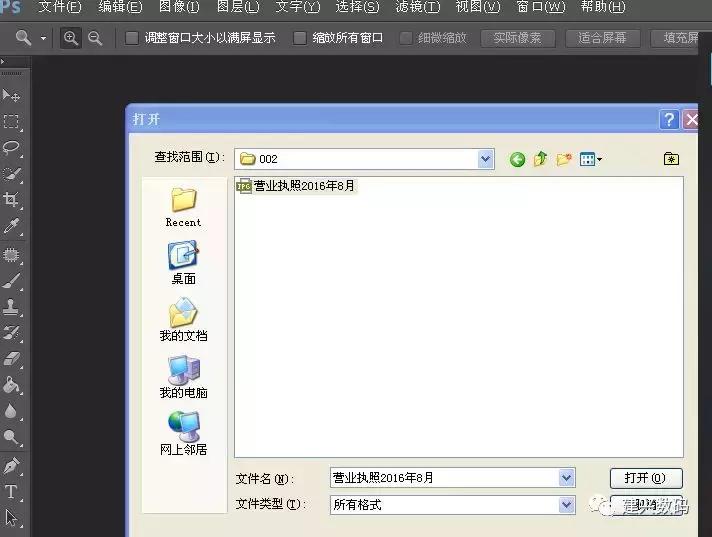Select the Horizontal Type tool
This screenshot has height=537, width=712.
click(11, 492)
